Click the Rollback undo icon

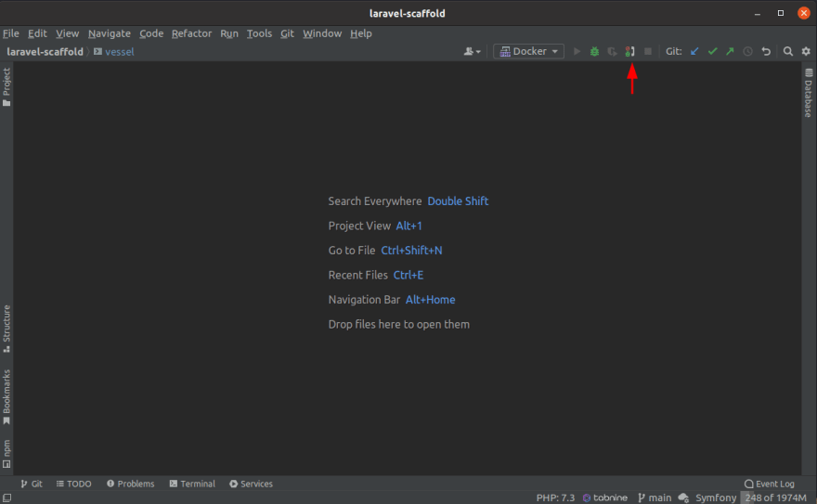click(766, 52)
